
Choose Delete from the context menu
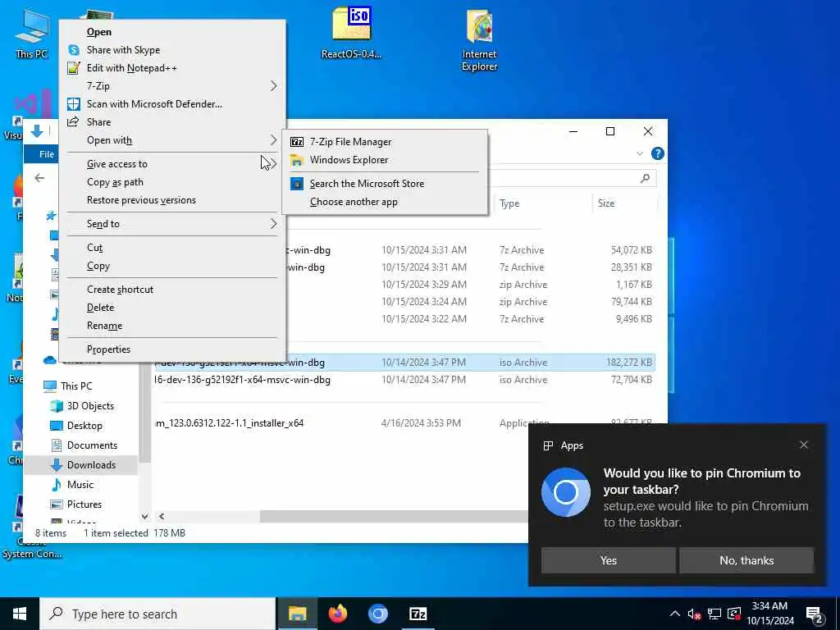(100, 308)
